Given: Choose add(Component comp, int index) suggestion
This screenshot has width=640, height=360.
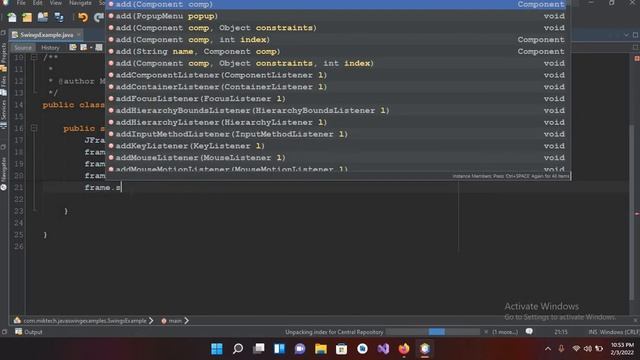Looking at the screenshot, I should coord(338,40).
